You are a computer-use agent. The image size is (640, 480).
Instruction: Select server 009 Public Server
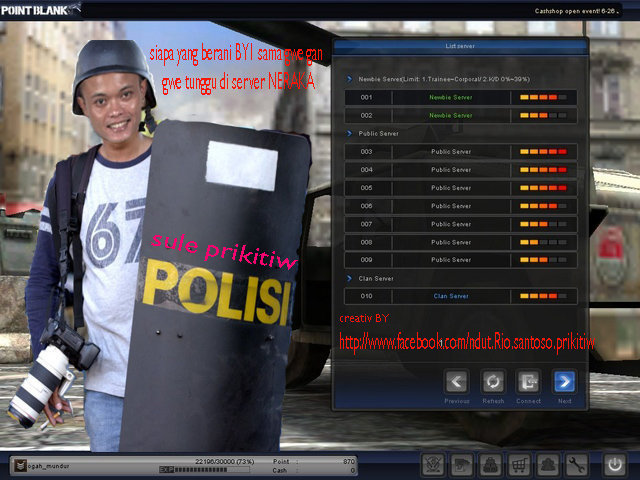coord(461,260)
